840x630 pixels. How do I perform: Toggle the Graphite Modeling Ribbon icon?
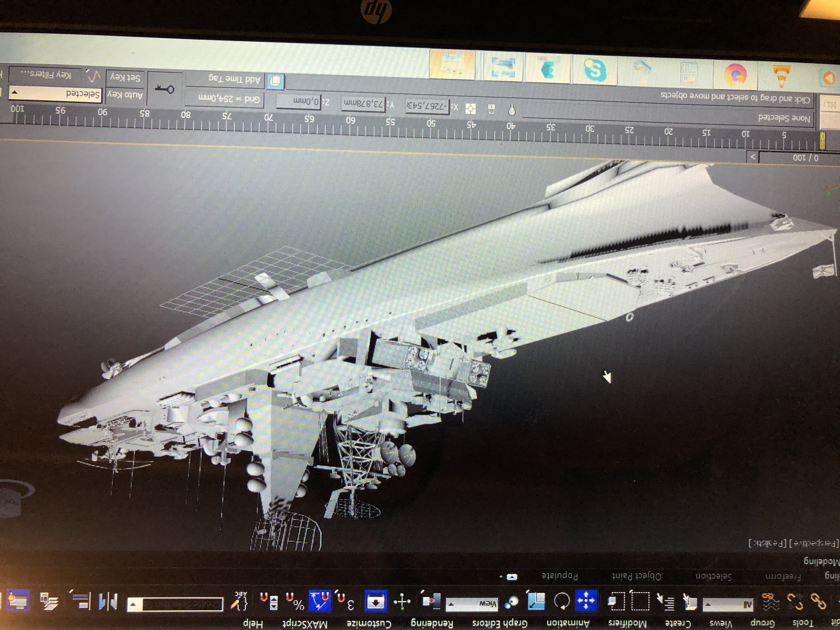pyautogui.click(x=18, y=601)
